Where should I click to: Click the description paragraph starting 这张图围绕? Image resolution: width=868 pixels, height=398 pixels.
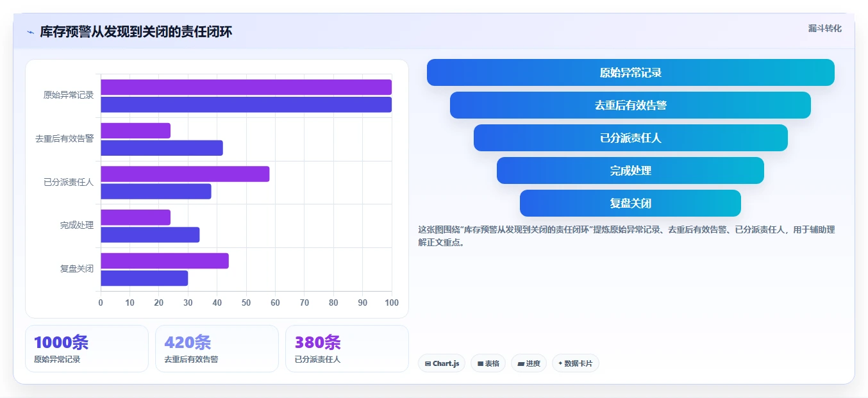tap(626, 236)
